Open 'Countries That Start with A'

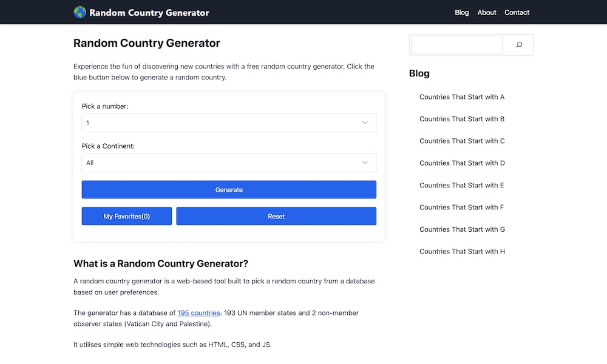tap(462, 96)
